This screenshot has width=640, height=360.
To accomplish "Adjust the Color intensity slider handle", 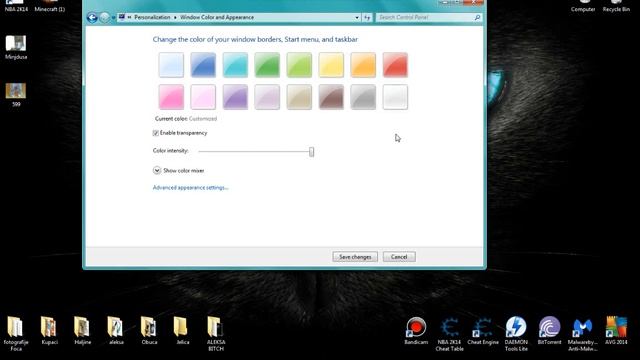I will pos(311,152).
